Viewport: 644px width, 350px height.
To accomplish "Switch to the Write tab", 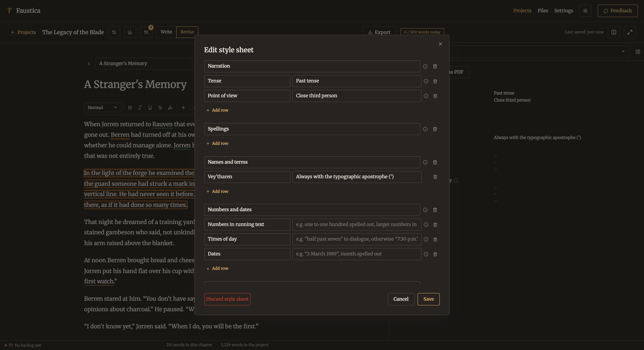I will 166,32.
